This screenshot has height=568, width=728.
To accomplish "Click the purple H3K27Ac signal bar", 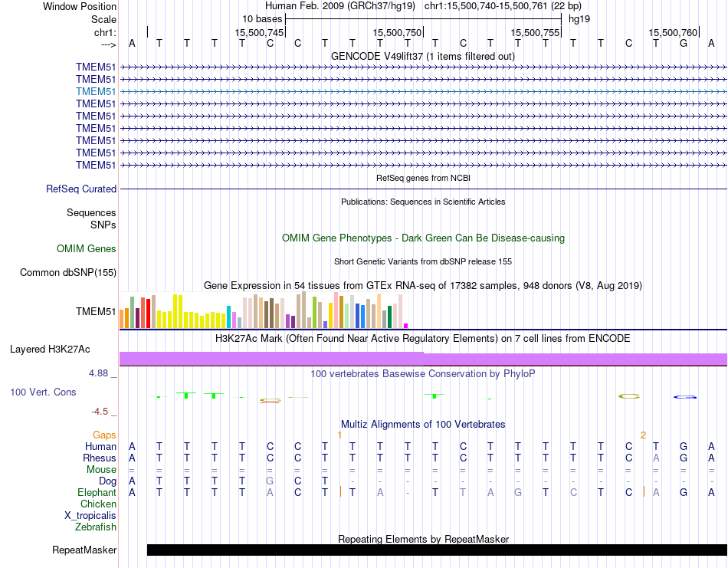I will (424, 359).
